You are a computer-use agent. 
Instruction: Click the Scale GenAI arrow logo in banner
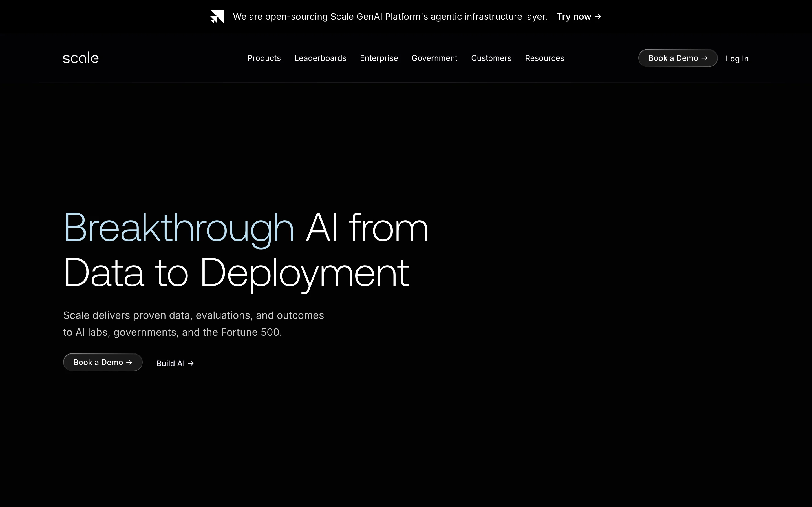217,16
